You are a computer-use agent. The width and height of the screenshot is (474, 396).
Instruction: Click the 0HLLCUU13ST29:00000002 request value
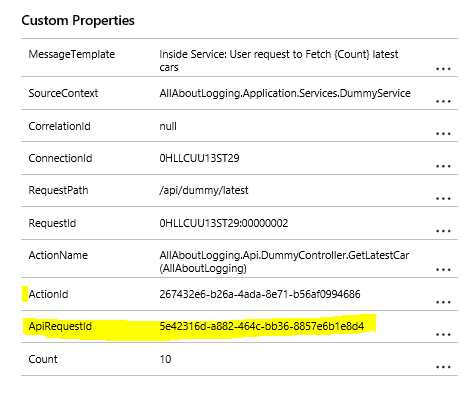tap(224, 223)
